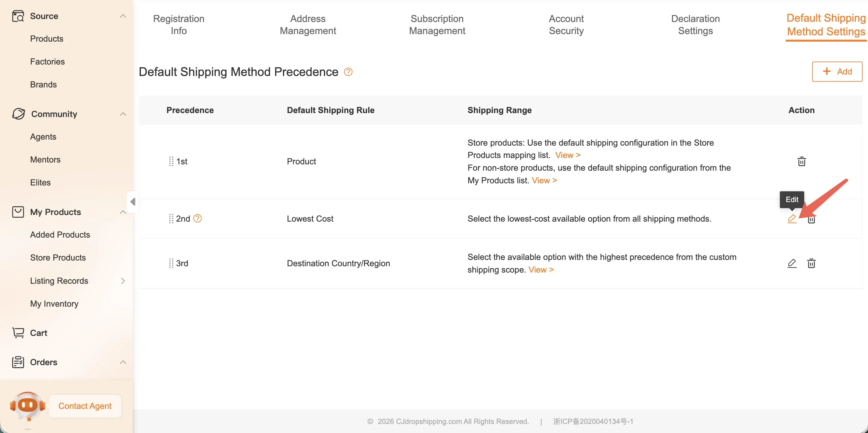
Task: Edit the Lowest Cost shipping rule
Action: point(792,219)
